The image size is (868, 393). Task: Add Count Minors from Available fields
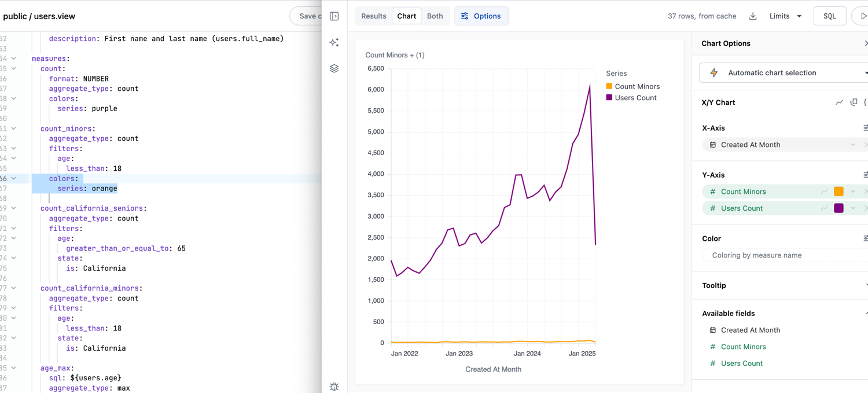(743, 347)
